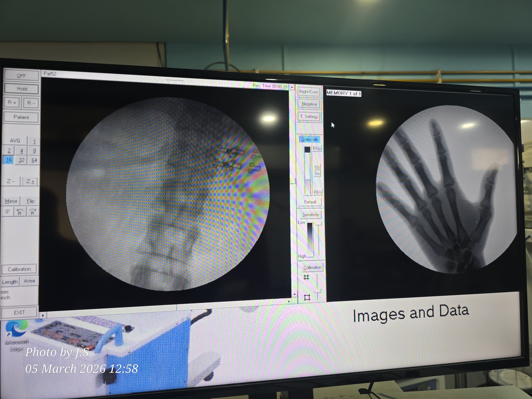Reset rotation with the 0° button

[8, 212]
